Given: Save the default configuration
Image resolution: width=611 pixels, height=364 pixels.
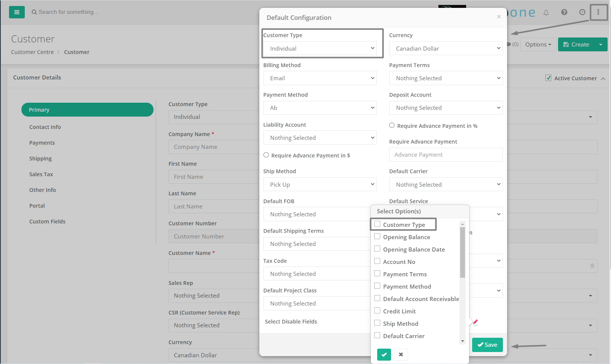Looking at the screenshot, I should coord(488,345).
